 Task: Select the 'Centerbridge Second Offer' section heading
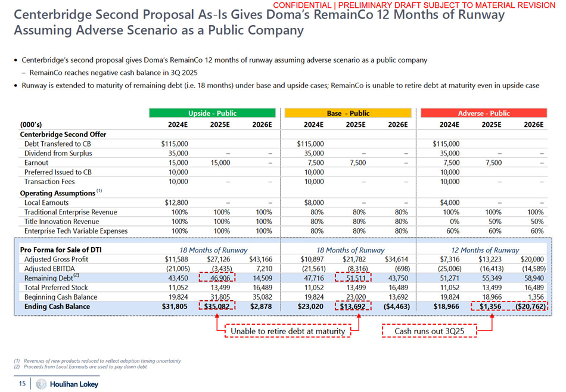(x=63, y=135)
